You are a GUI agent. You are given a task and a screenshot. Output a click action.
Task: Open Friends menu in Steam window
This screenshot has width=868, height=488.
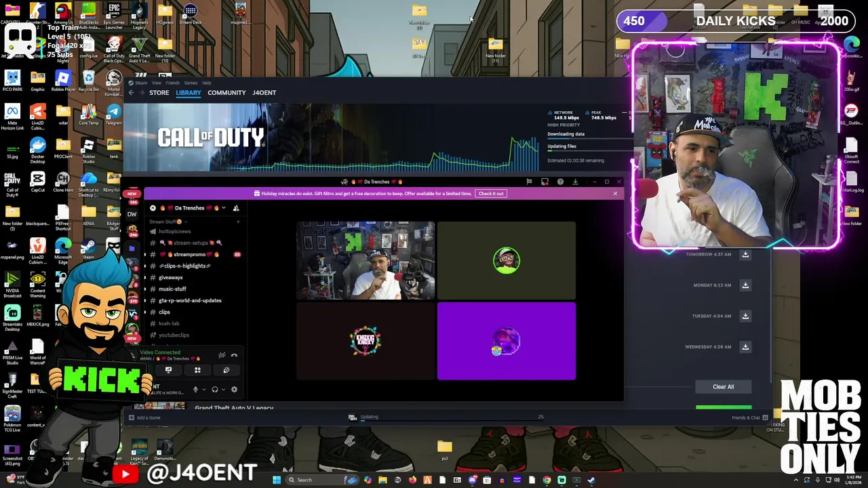point(173,83)
